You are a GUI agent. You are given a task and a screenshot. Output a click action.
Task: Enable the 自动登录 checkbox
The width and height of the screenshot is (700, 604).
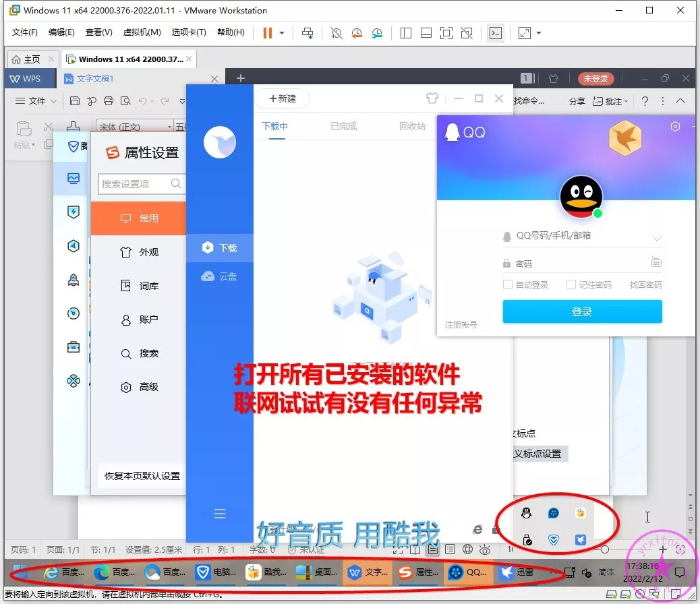(508, 284)
